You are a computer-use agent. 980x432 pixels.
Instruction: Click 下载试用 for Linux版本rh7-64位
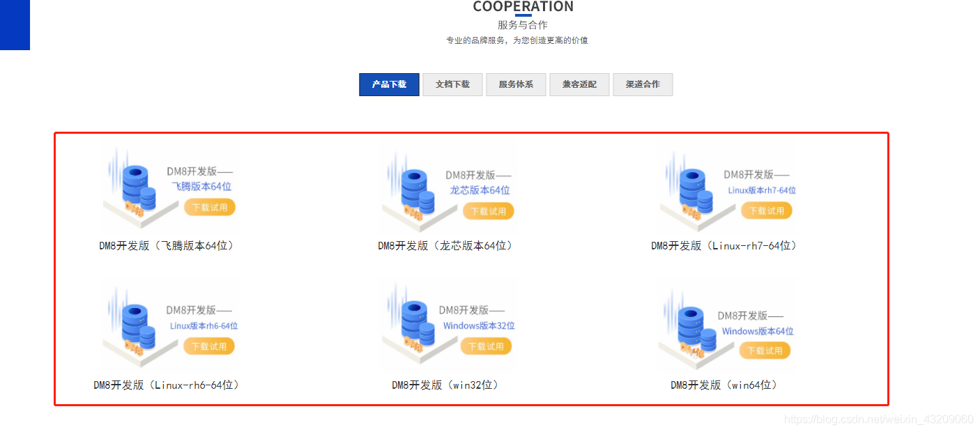point(767,210)
